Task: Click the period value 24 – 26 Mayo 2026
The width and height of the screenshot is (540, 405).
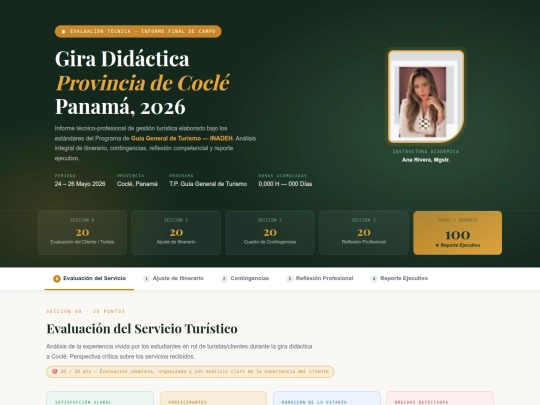Action: click(x=80, y=184)
